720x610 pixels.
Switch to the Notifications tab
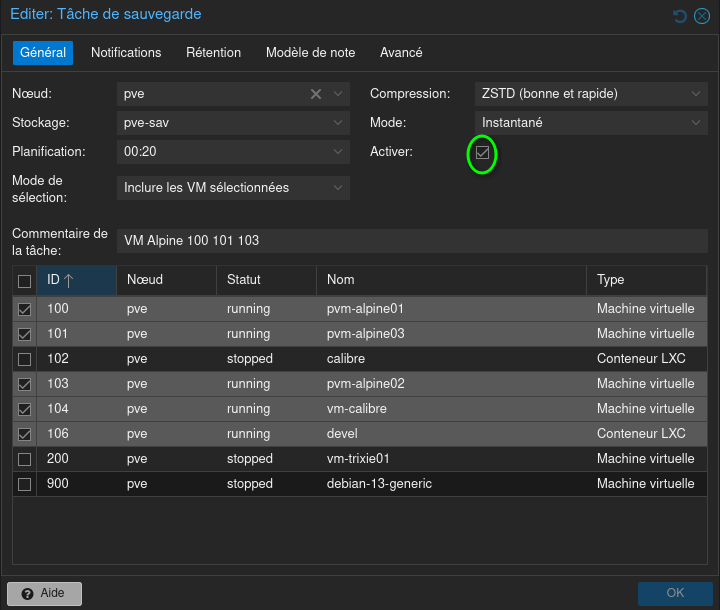[x=126, y=52]
